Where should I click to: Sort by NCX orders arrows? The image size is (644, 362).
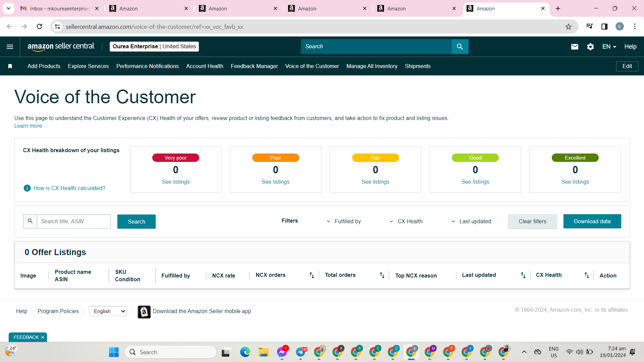pyautogui.click(x=312, y=275)
